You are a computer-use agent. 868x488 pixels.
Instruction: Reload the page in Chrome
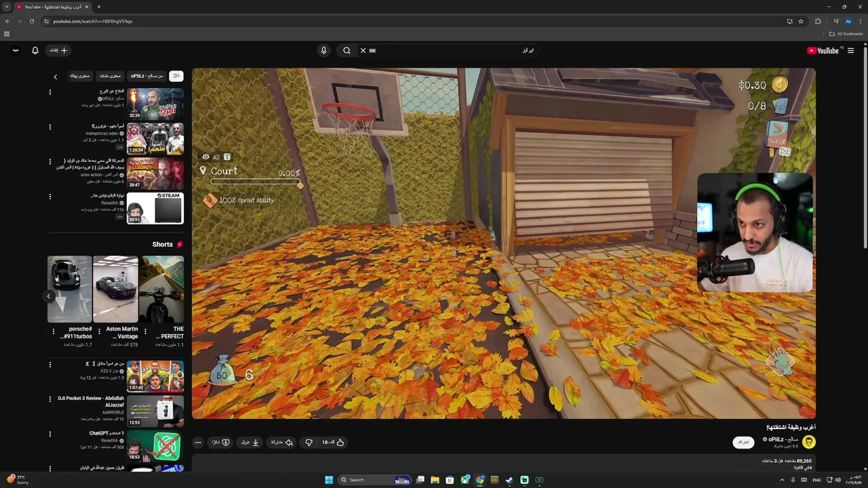tap(31, 21)
